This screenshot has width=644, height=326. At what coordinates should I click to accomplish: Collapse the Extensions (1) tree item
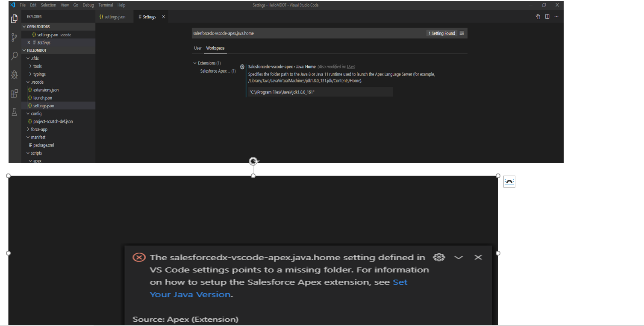point(195,62)
